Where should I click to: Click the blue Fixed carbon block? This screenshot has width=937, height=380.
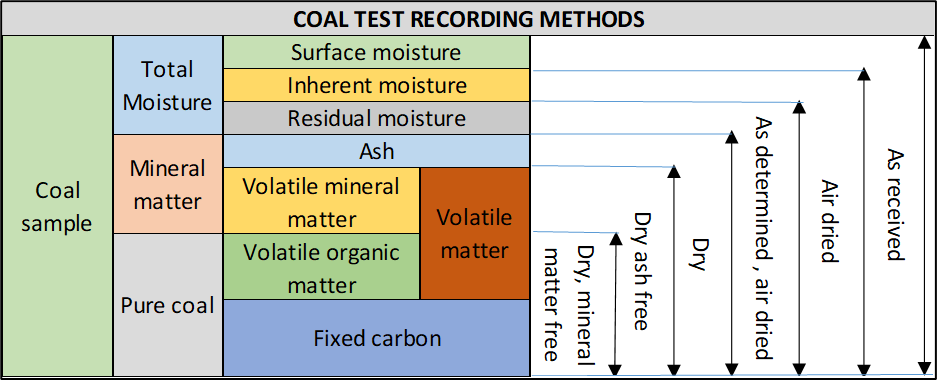click(x=376, y=338)
